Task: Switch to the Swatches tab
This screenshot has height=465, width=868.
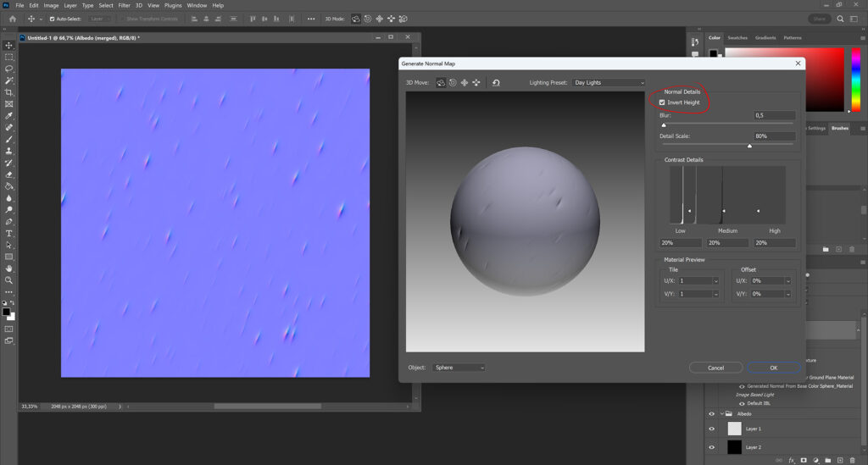Action: (737, 37)
